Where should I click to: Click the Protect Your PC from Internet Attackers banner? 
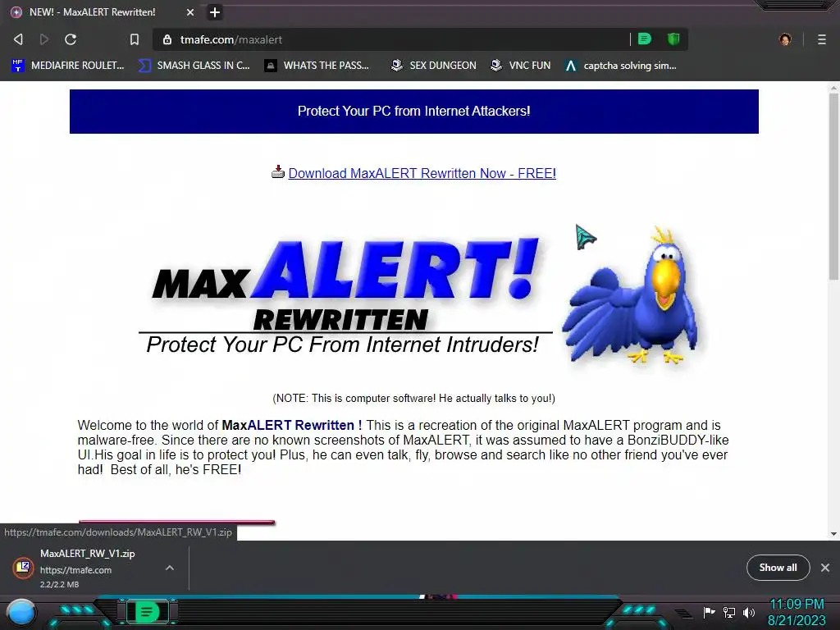pyautogui.click(x=414, y=112)
